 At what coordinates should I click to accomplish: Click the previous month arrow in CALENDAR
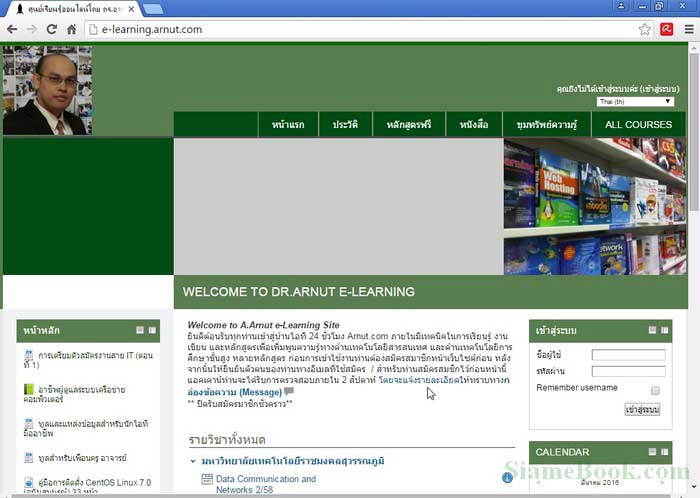click(x=539, y=482)
